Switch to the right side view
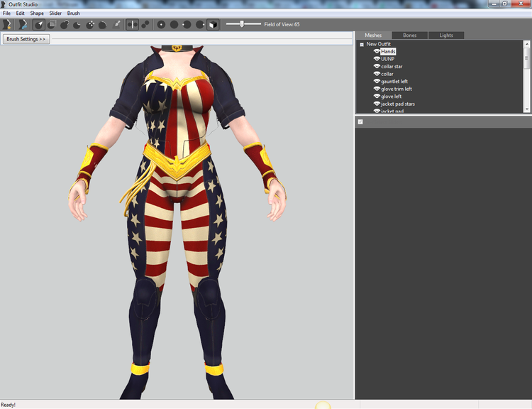Screen dimensions: 532x409 coord(200,24)
